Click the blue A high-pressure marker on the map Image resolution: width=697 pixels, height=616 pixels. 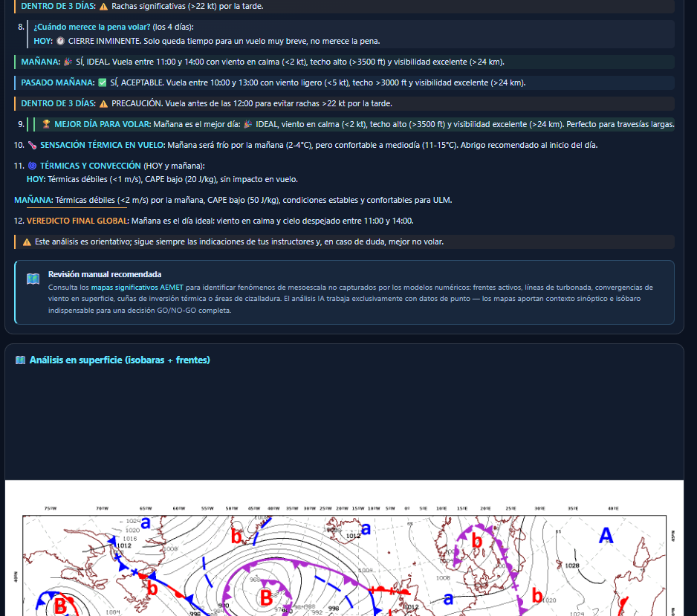pyautogui.click(x=606, y=535)
